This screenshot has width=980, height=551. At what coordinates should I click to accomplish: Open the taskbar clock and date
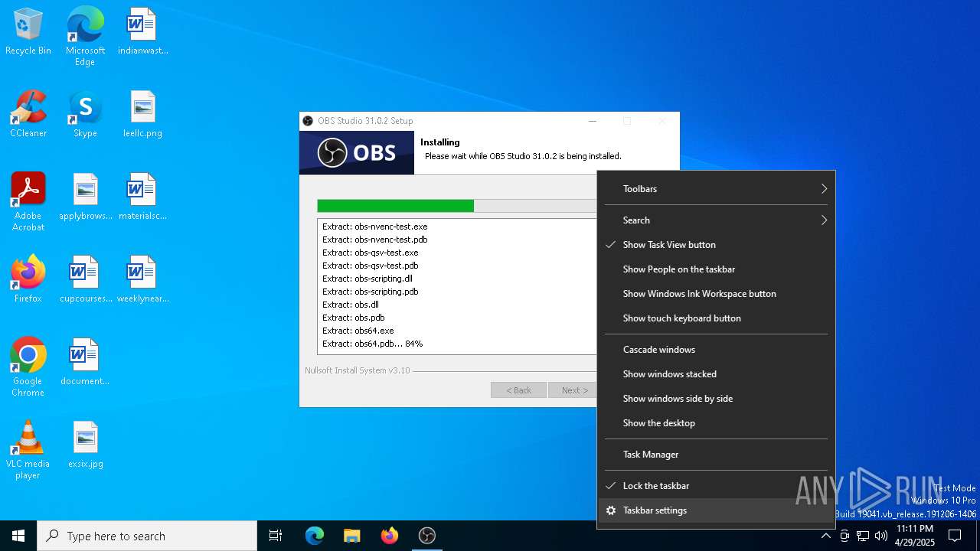[915, 536]
